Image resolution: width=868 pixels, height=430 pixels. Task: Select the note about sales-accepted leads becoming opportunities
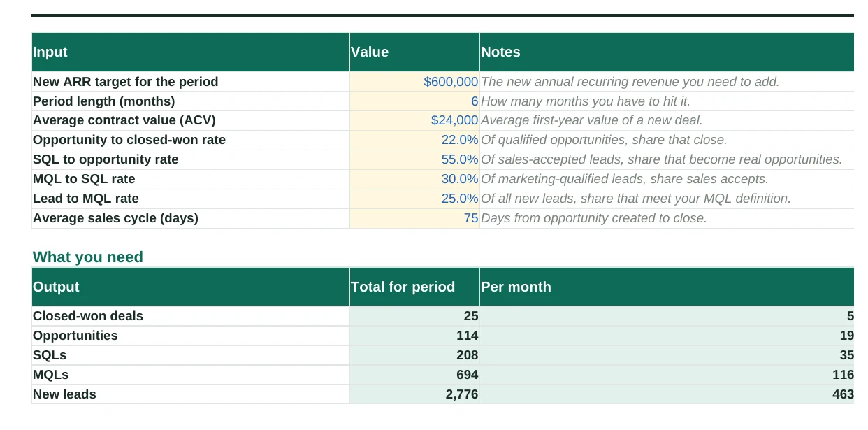[662, 159]
